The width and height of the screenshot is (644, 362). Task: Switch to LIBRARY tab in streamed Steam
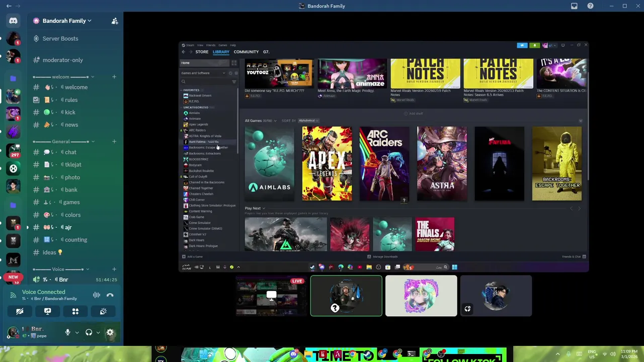[x=221, y=52]
